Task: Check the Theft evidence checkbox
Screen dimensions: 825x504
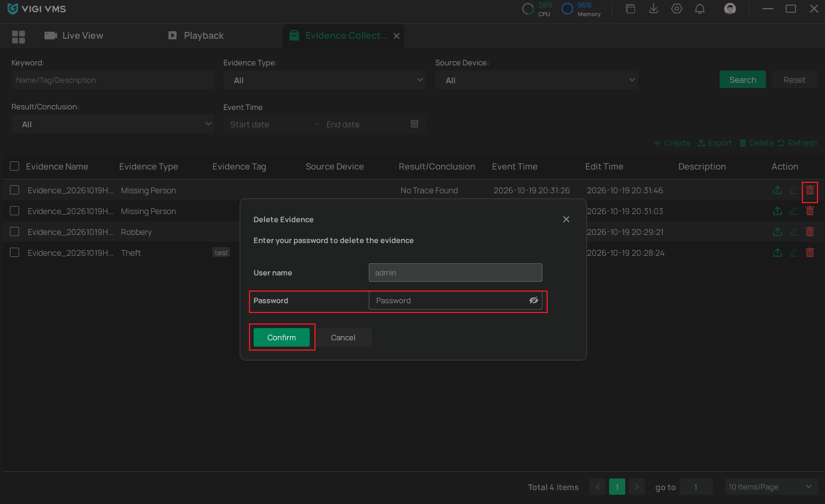Action: [14, 252]
